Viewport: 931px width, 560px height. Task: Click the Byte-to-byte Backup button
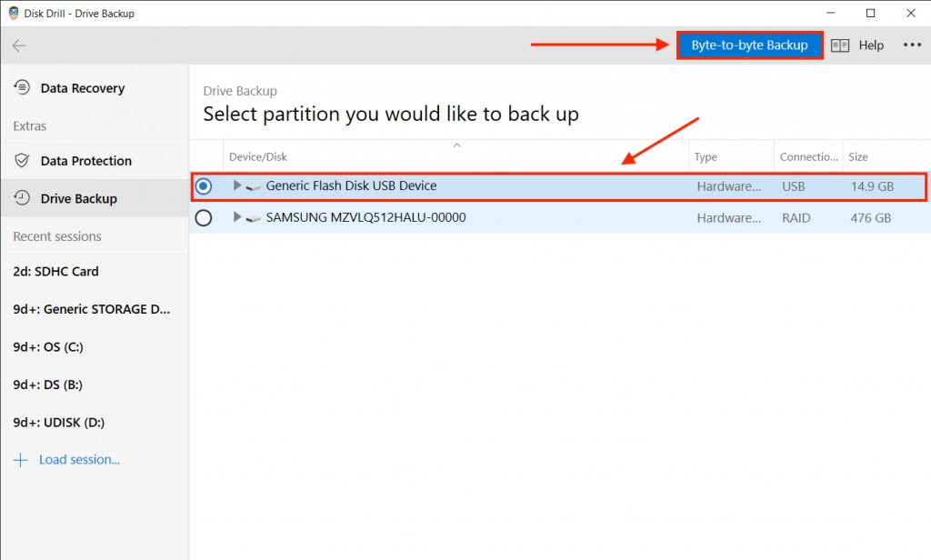point(749,45)
